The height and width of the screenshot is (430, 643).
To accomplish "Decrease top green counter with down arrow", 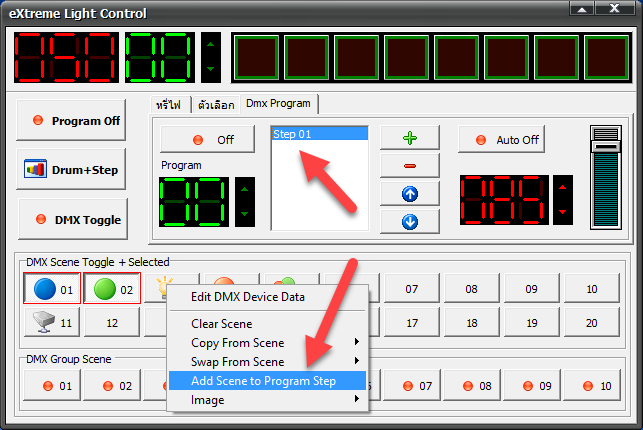I will click(x=210, y=69).
